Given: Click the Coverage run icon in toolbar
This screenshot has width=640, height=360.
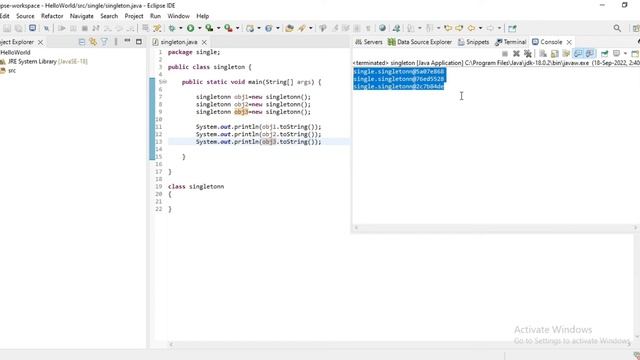Looking at the screenshot, I should [x=209, y=28].
